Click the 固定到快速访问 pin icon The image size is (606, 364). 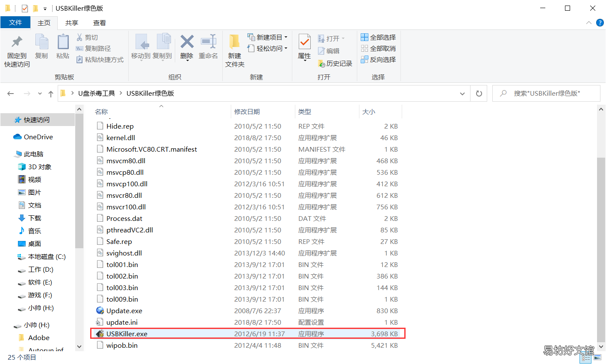pos(17,42)
